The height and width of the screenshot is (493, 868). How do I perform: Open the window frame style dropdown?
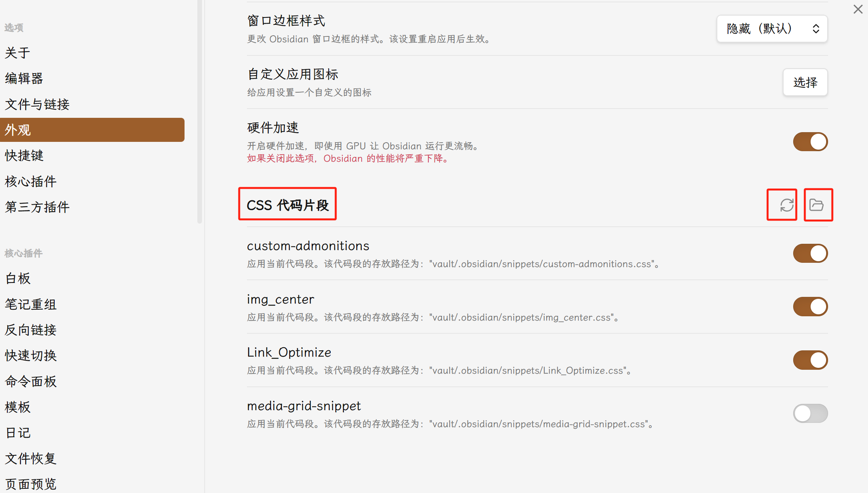[x=772, y=29]
